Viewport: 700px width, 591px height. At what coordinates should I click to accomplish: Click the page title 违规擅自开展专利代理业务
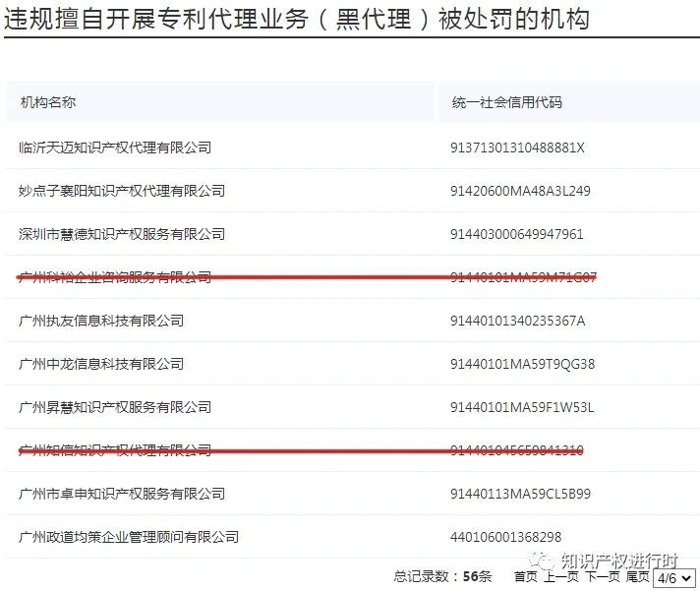tap(297, 19)
